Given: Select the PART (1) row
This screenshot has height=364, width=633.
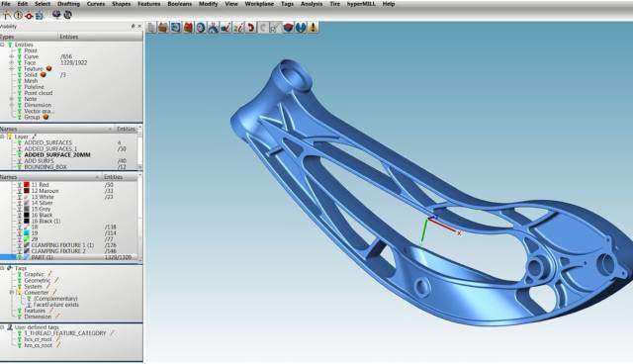Looking at the screenshot, I should [x=68, y=257].
